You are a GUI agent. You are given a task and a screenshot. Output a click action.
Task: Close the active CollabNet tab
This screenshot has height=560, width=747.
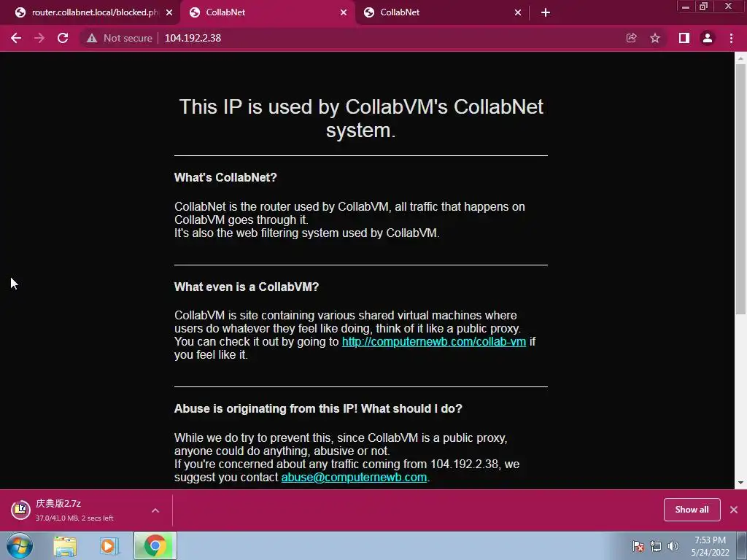[x=344, y=13]
